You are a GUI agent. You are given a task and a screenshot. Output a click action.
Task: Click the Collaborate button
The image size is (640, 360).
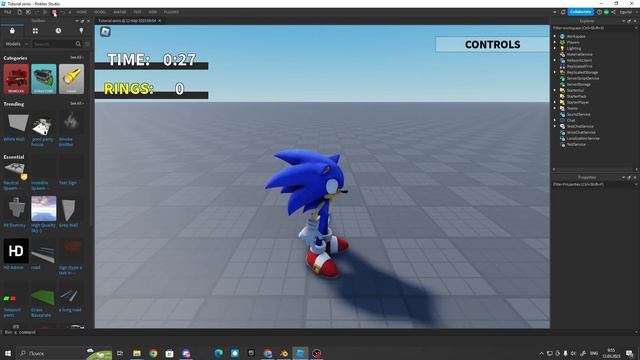[580, 12]
